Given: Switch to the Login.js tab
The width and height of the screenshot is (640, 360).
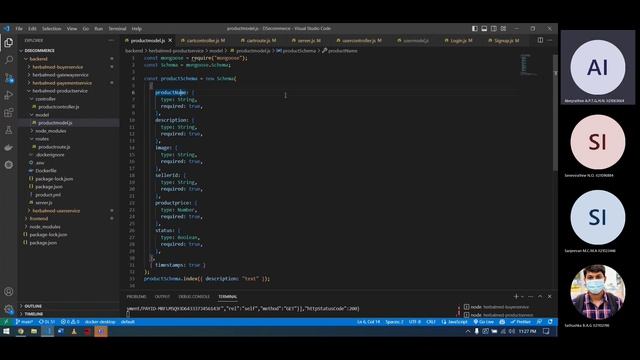Looking at the screenshot, I should pyautogui.click(x=458, y=40).
